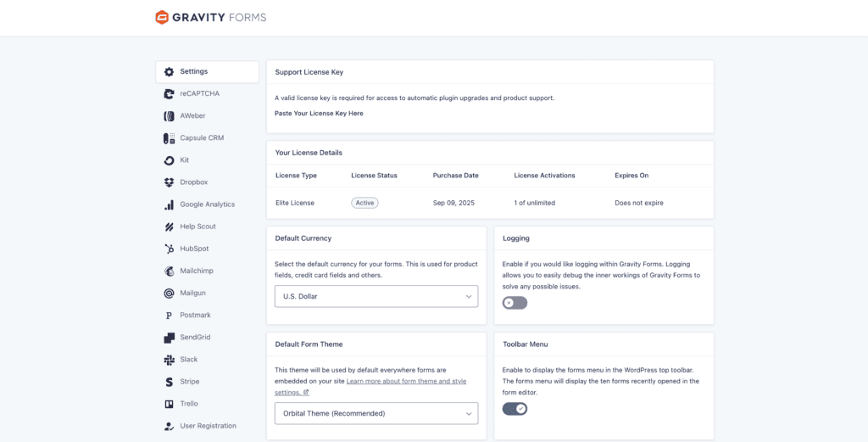Click the Gravity Forms wordmark text
Image resolution: width=868 pixels, height=442 pixels.
point(220,18)
